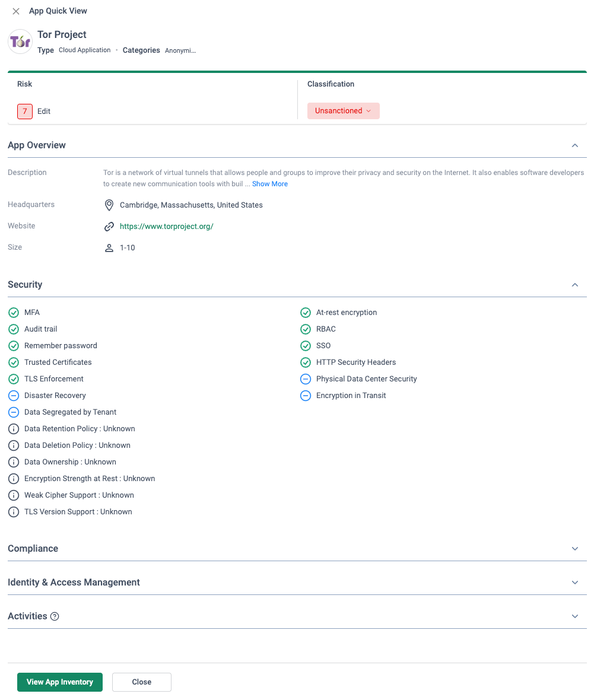Image resolution: width=594 pixels, height=700 pixels.
Task: Click the Security section heading
Action: pos(25,284)
